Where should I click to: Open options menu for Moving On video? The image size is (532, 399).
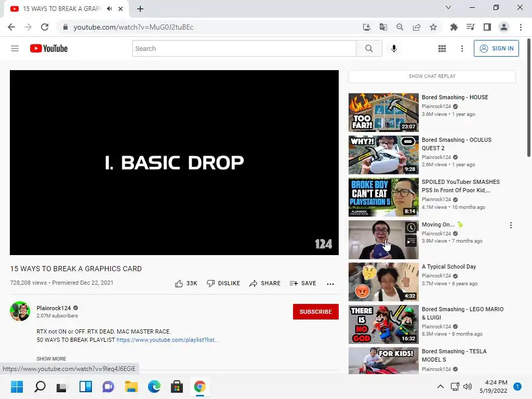[511, 225]
